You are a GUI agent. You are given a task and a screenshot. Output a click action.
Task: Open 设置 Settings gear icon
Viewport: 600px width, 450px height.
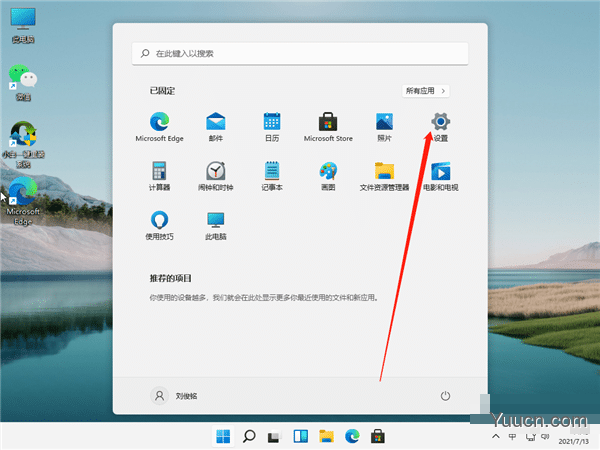(x=440, y=126)
